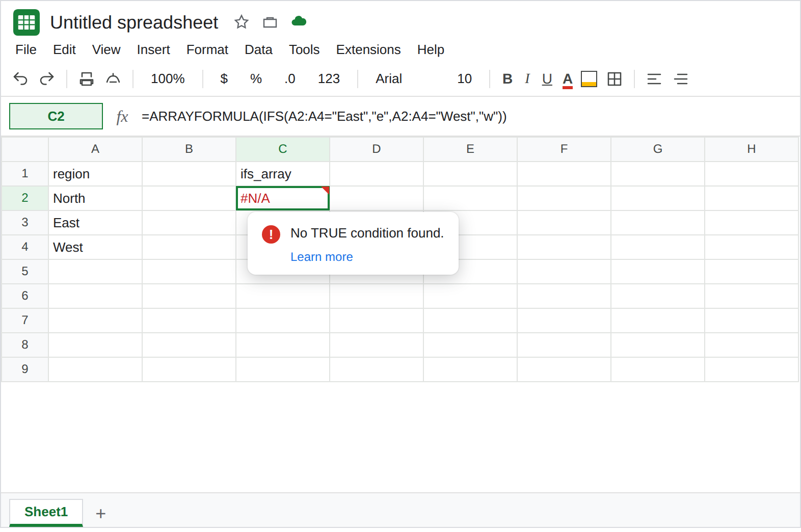Change decimal places with .0 button

tap(290, 79)
